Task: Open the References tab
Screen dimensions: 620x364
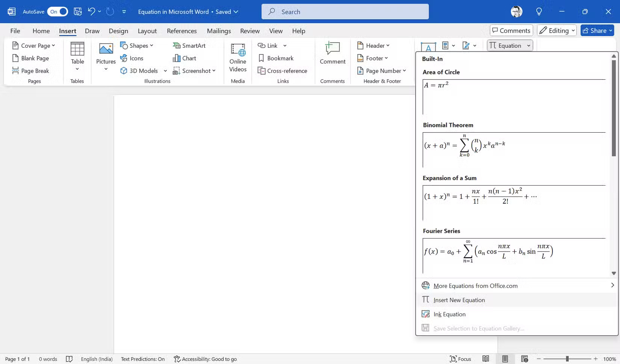Action: coord(181,31)
